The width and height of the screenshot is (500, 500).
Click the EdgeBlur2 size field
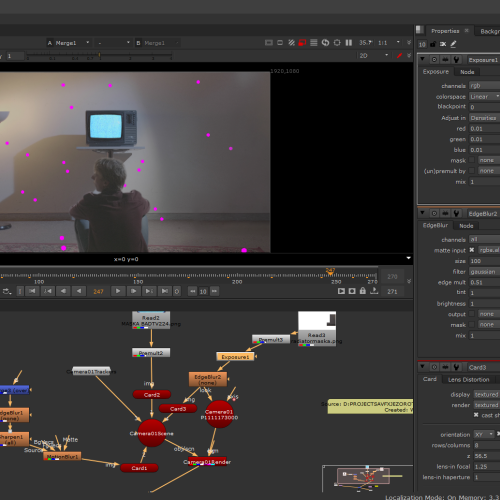coord(484,261)
